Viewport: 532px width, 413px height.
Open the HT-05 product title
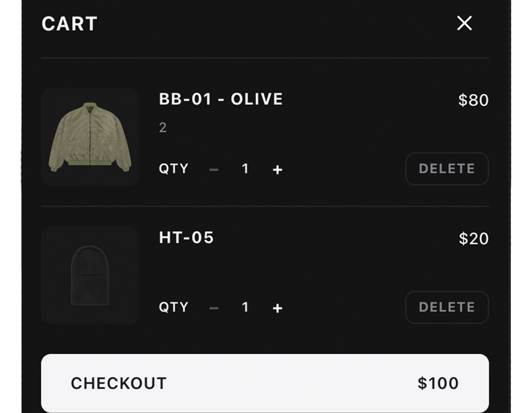[186, 237]
